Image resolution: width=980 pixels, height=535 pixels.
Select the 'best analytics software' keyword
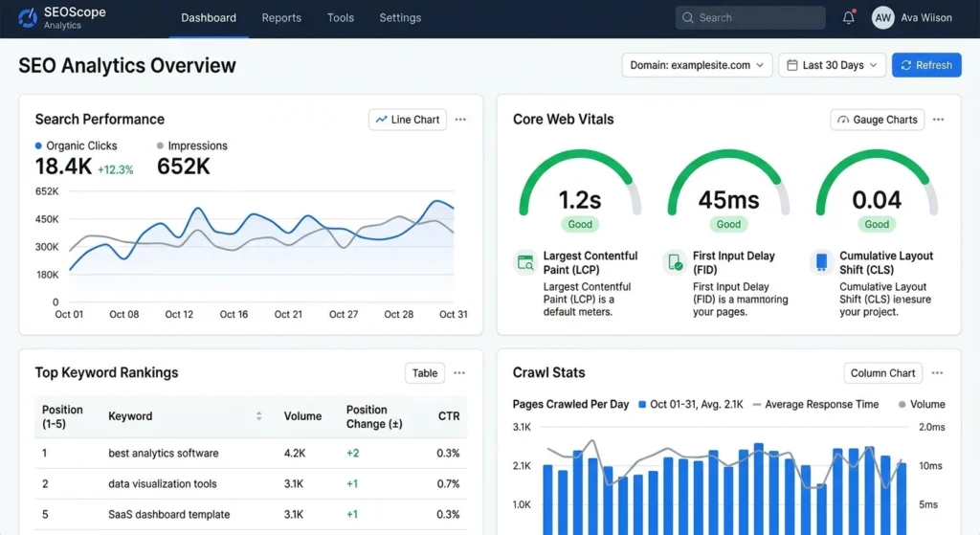[x=163, y=453]
